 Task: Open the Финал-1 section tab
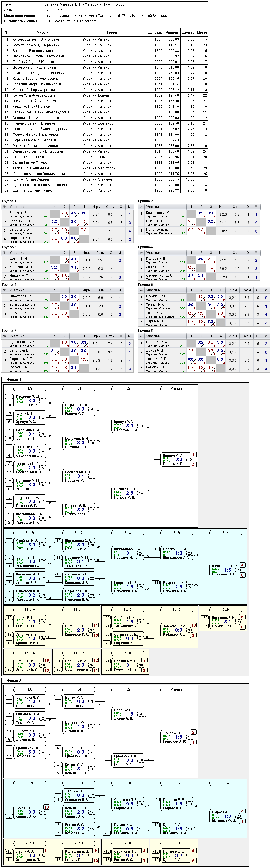pyautogui.click(x=14, y=379)
